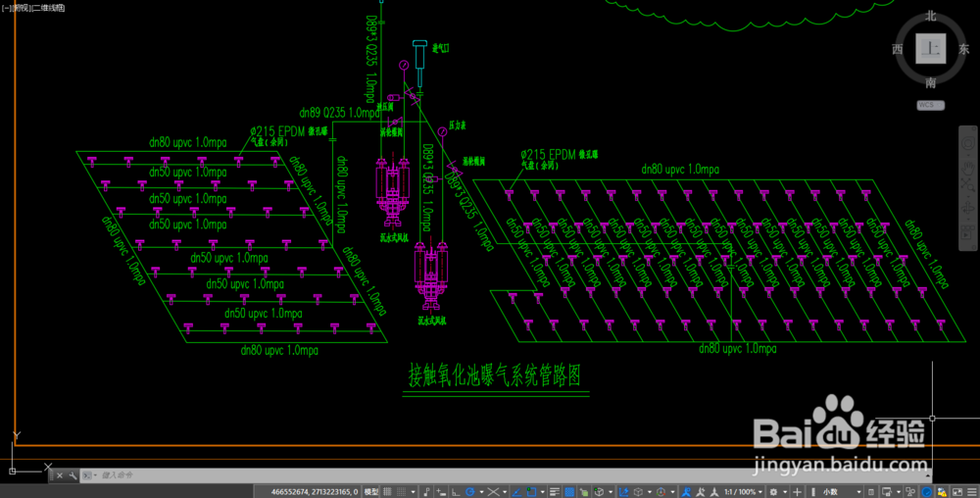This screenshot has height=498, width=980.
Task: Select pan hand tool in navigation bar
Action: 968,168
